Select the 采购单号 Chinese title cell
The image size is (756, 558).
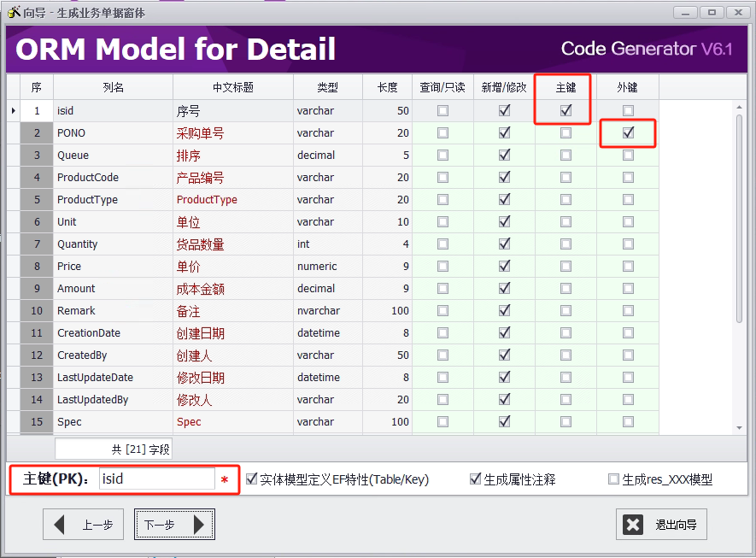pyautogui.click(x=233, y=133)
